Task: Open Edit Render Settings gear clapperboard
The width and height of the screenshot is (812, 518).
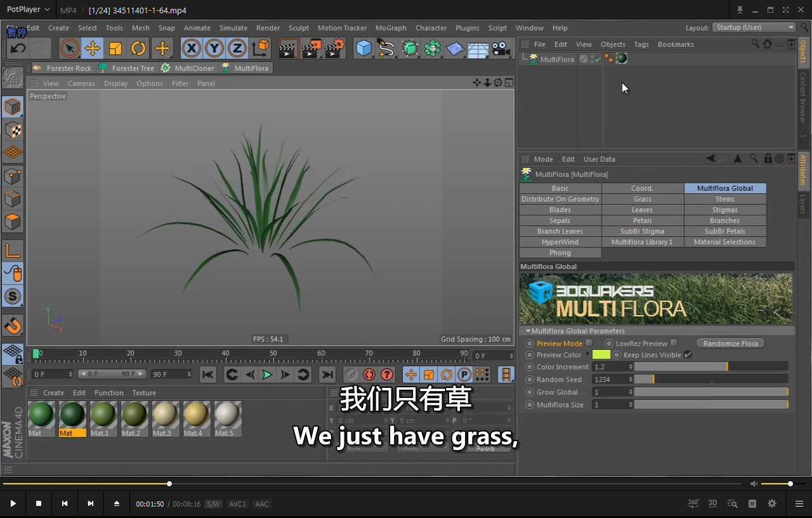Action: (334, 48)
